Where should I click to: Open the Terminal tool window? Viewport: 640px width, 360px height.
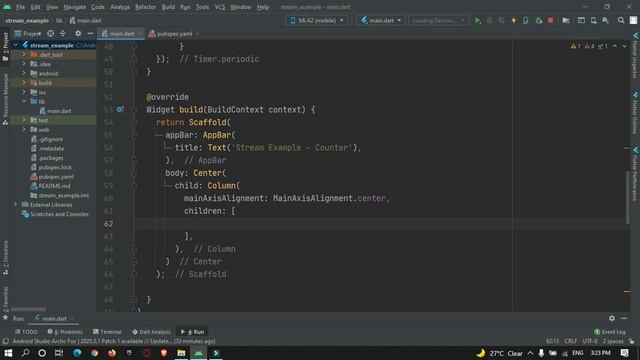click(107, 332)
